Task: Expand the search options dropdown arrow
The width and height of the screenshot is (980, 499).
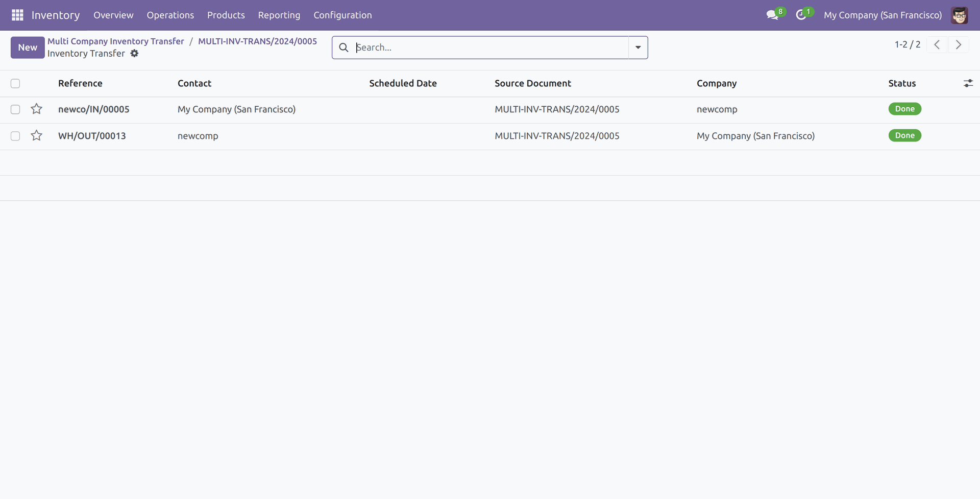Action: pos(638,47)
